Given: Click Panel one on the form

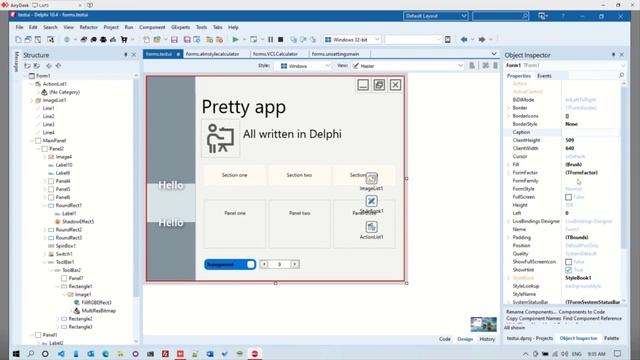Looking at the screenshot, I should pos(235,224).
